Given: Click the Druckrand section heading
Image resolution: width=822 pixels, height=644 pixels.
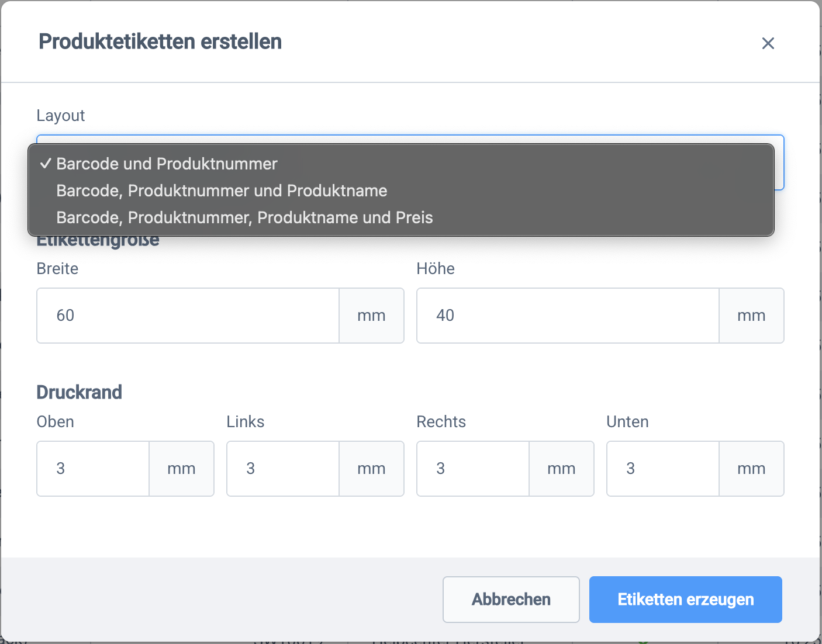Looking at the screenshot, I should (x=79, y=392).
